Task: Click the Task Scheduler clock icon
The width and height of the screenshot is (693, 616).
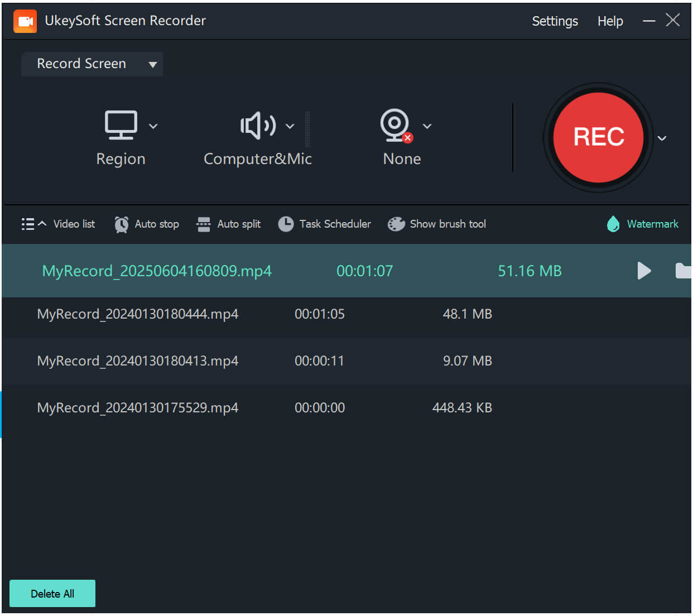Action: (x=286, y=224)
